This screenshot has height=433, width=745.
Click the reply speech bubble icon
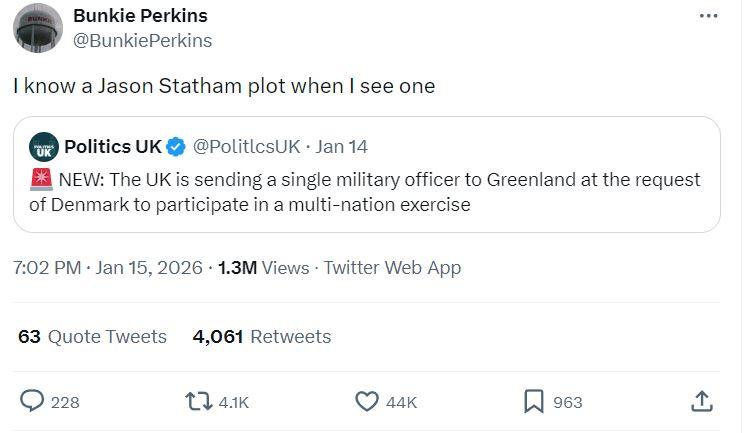33,401
